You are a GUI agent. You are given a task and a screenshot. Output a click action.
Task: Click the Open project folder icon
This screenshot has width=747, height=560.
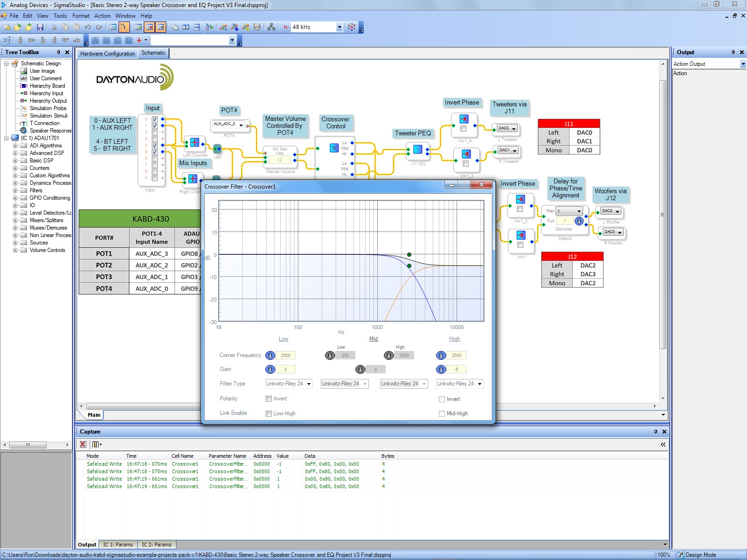click(x=18, y=27)
